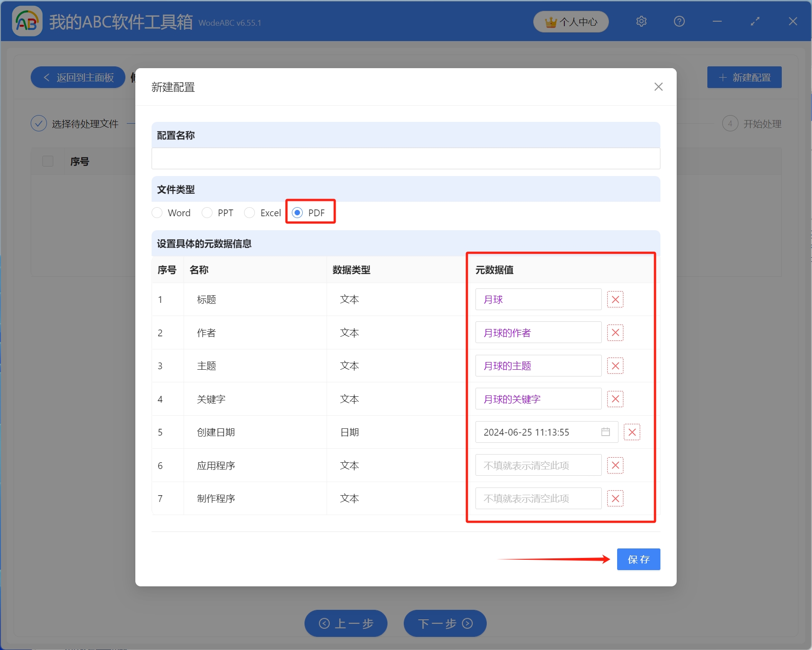Clear the 创建日期 value with its red X
Viewport: 812px width, 650px height.
pyautogui.click(x=632, y=432)
